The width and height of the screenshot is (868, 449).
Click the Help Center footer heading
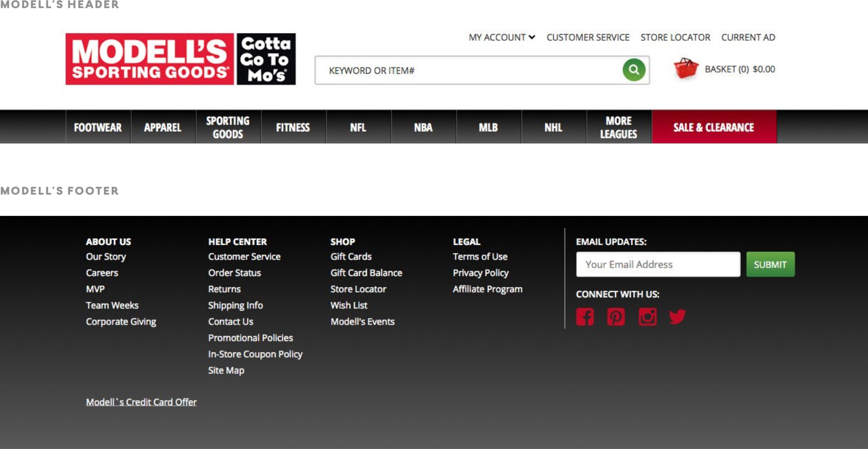click(x=237, y=242)
